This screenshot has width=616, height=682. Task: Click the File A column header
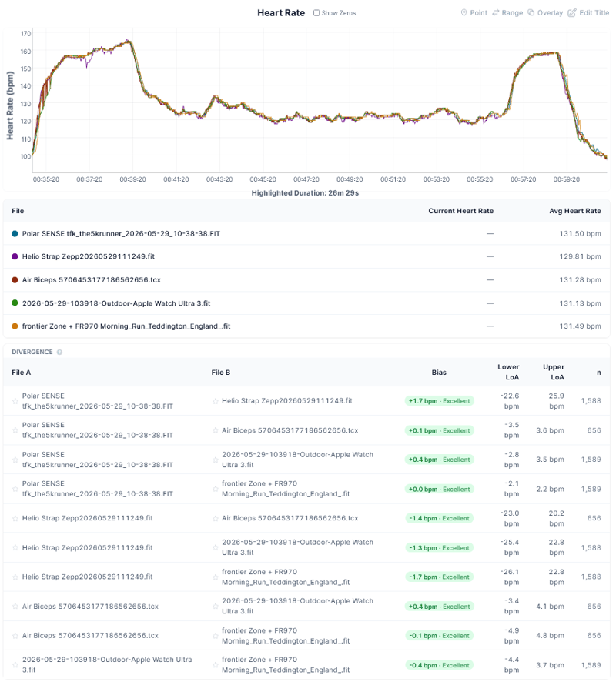[22, 373]
